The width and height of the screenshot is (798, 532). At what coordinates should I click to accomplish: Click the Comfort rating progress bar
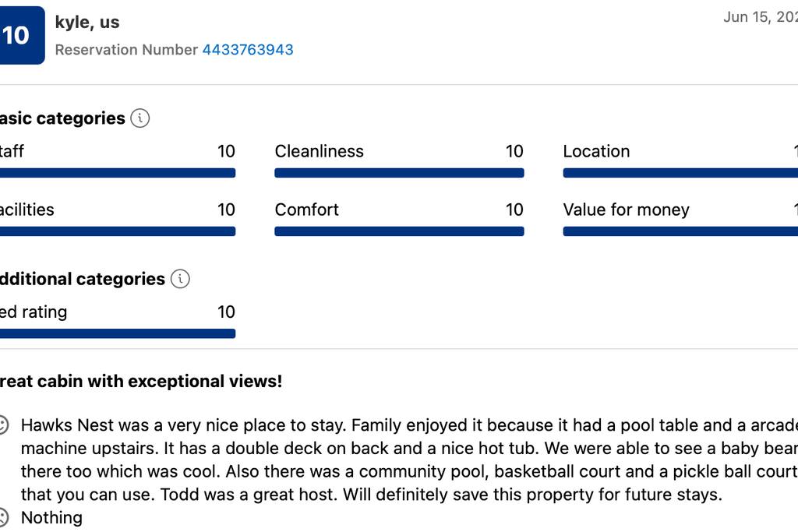(x=399, y=231)
